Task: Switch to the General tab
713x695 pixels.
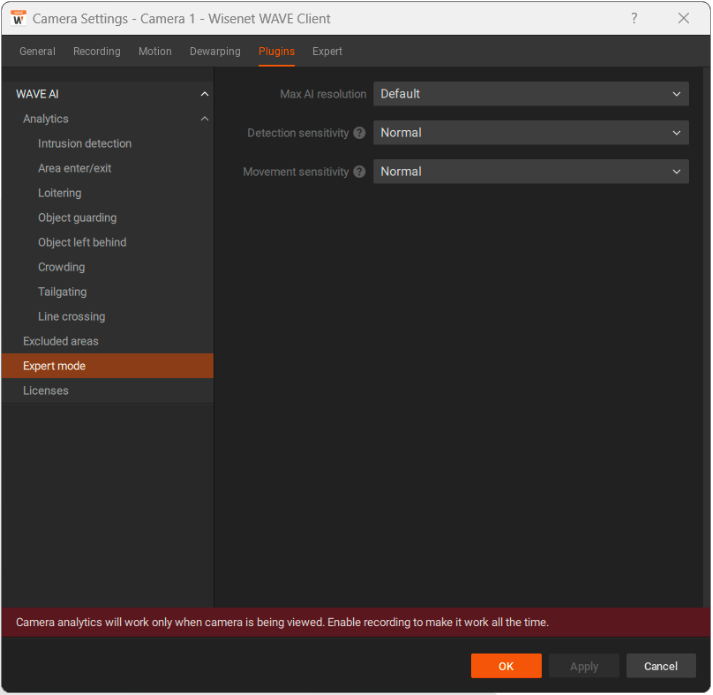Action: tap(37, 51)
